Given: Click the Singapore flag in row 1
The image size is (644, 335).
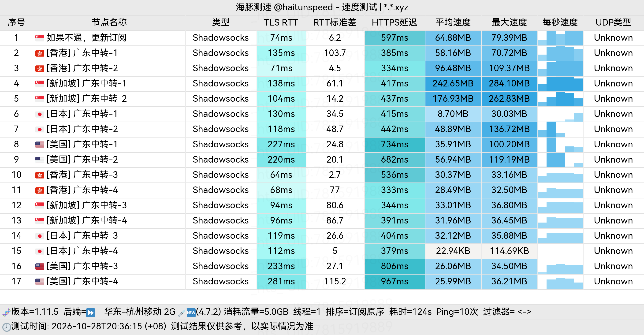Looking at the screenshot, I should tap(40, 38).
